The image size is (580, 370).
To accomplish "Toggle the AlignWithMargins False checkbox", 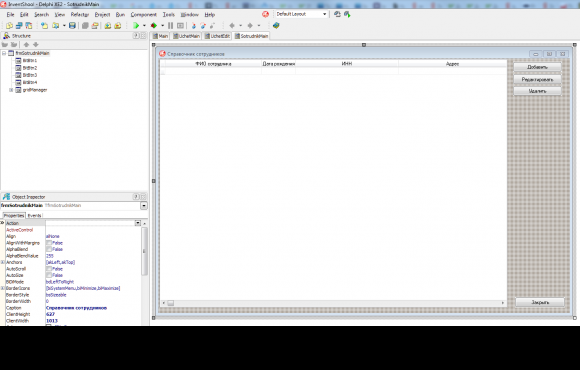I will pos(49,243).
